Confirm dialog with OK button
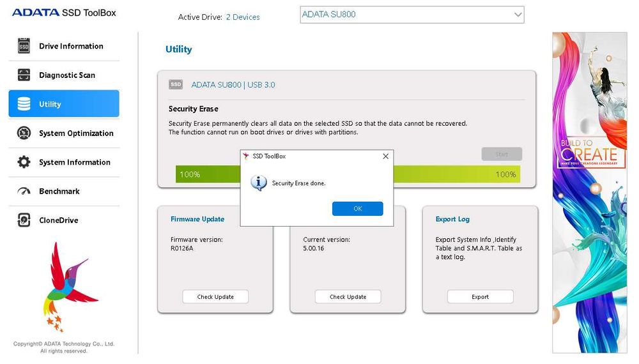Image resolution: width=639 pixels, height=364 pixels. click(357, 208)
